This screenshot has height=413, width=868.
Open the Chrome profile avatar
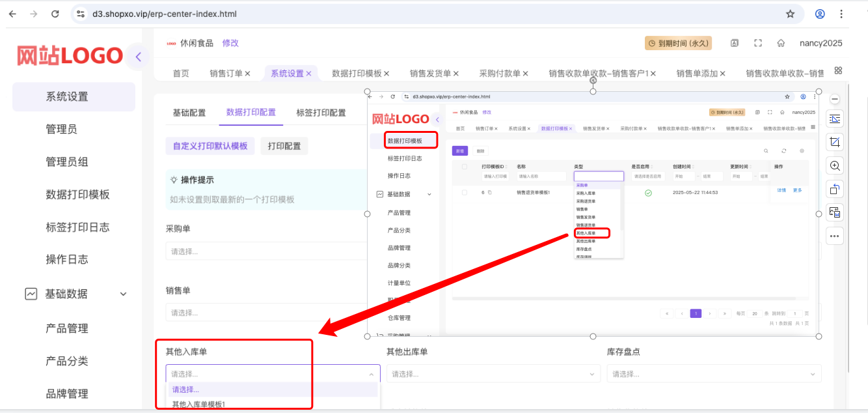(820, 14)
